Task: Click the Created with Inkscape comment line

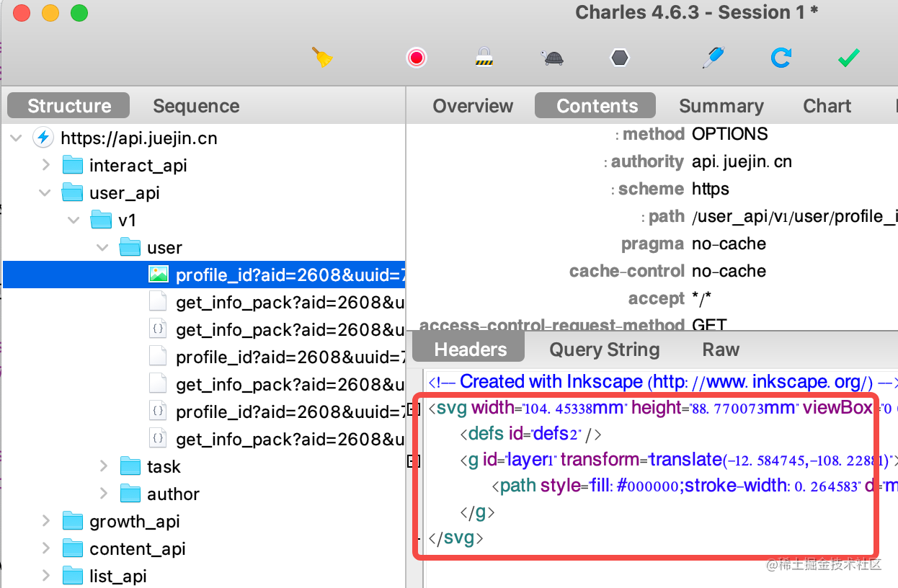Action: pos(663,381)
